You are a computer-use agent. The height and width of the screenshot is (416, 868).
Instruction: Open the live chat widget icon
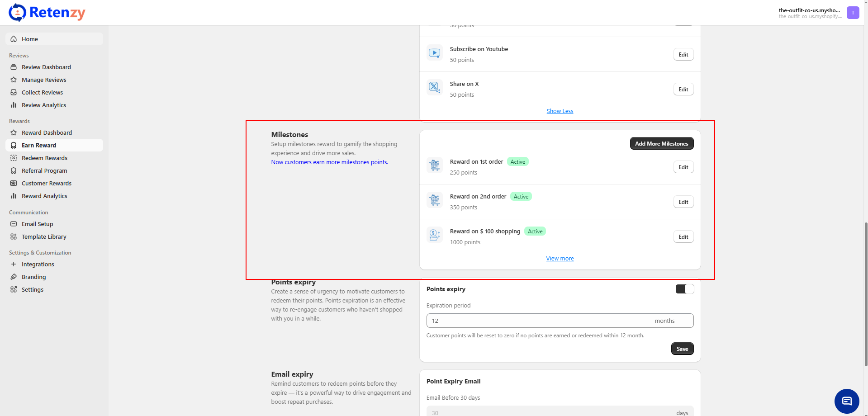point(846,401)
